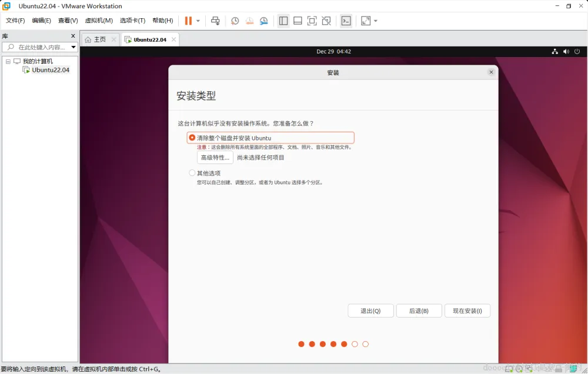Open the Ubuntu network status icon
This screenshot has height=374, width=588.
point(554,51)
